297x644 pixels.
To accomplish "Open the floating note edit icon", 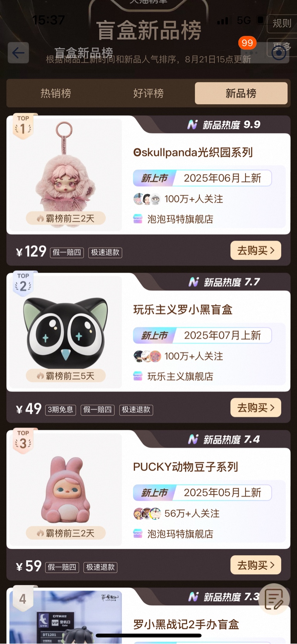I will tap(274, 599).
